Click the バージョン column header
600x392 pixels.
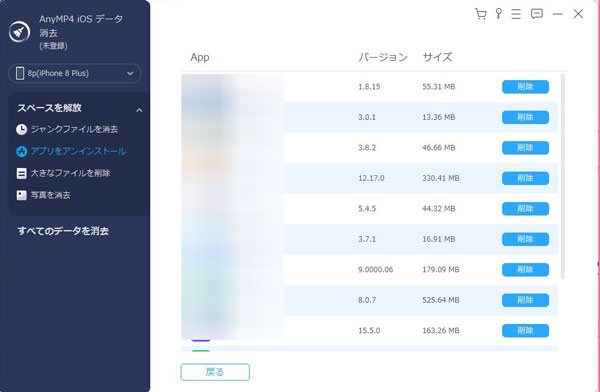pos(383,57)
